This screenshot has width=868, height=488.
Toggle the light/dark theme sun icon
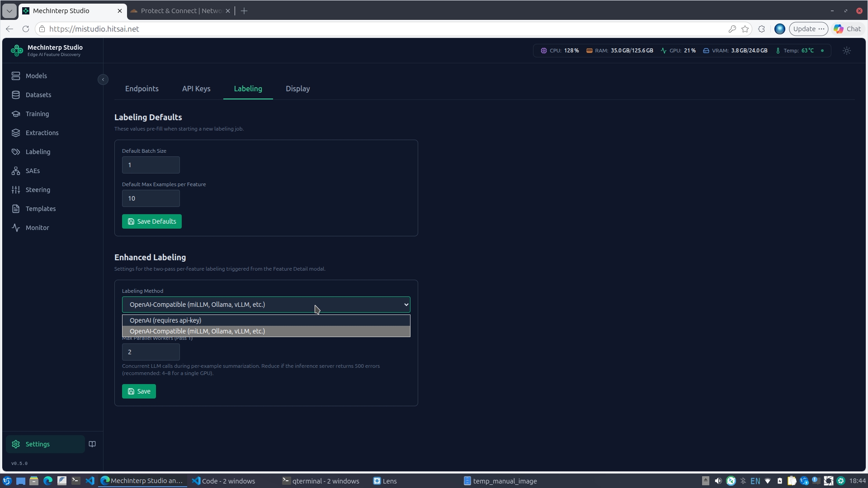[x=847, y=51]
